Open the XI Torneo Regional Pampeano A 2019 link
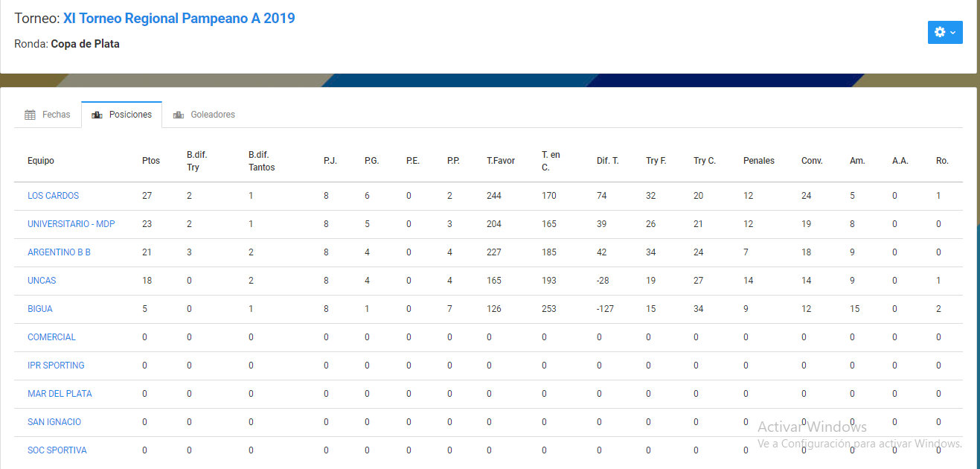Viewport: 980px width, 469px height. point(179,19)
